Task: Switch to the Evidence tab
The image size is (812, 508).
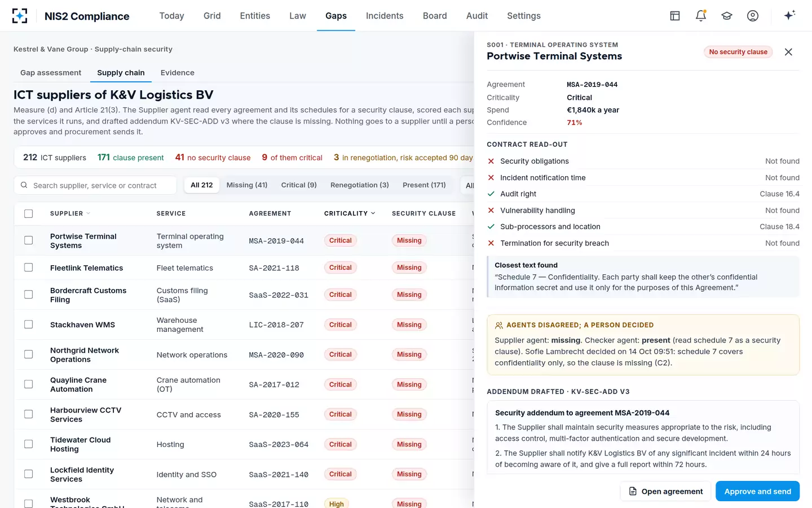Action: click(x=178, y=73)
